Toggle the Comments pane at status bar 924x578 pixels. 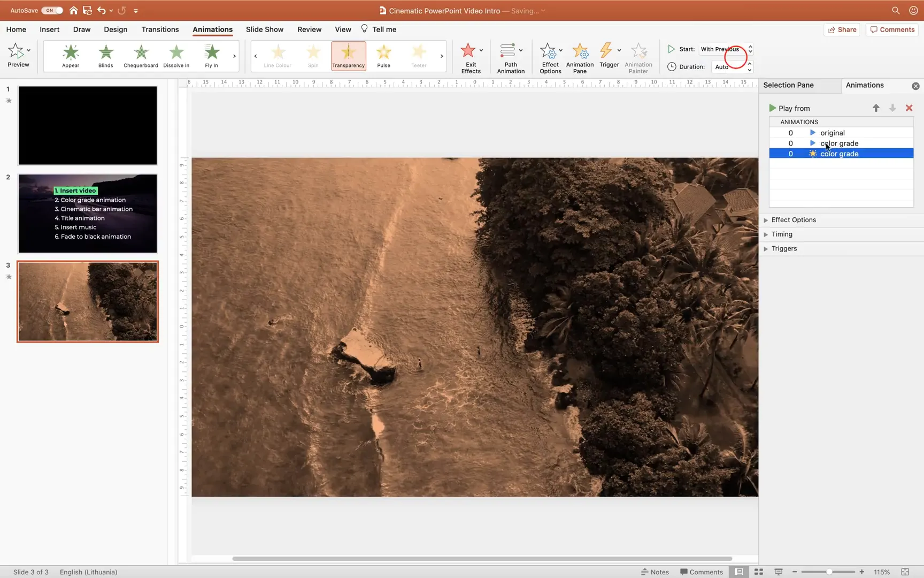pos(702,572)
